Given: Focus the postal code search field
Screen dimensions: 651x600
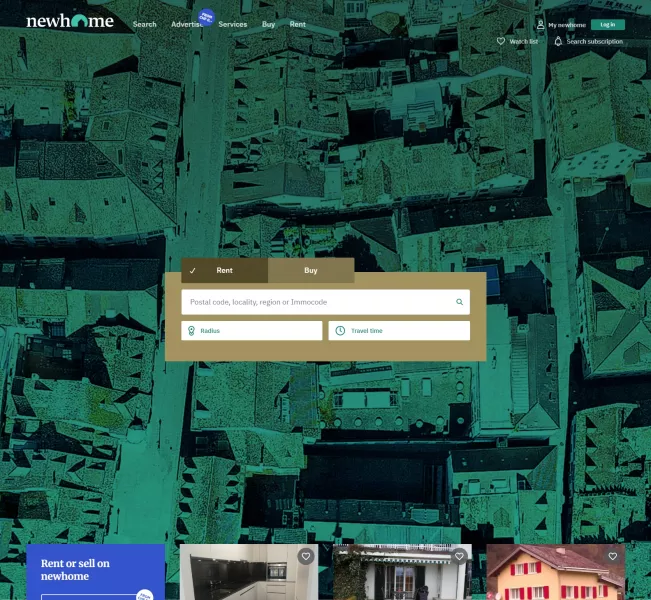Looking at the screenshot, I should point(315,302).
